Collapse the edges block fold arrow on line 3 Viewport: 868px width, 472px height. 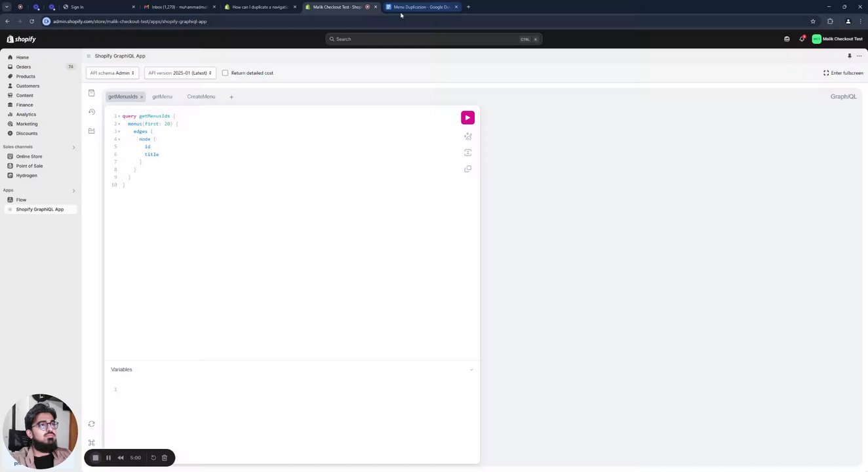click(x=119, y=131)
